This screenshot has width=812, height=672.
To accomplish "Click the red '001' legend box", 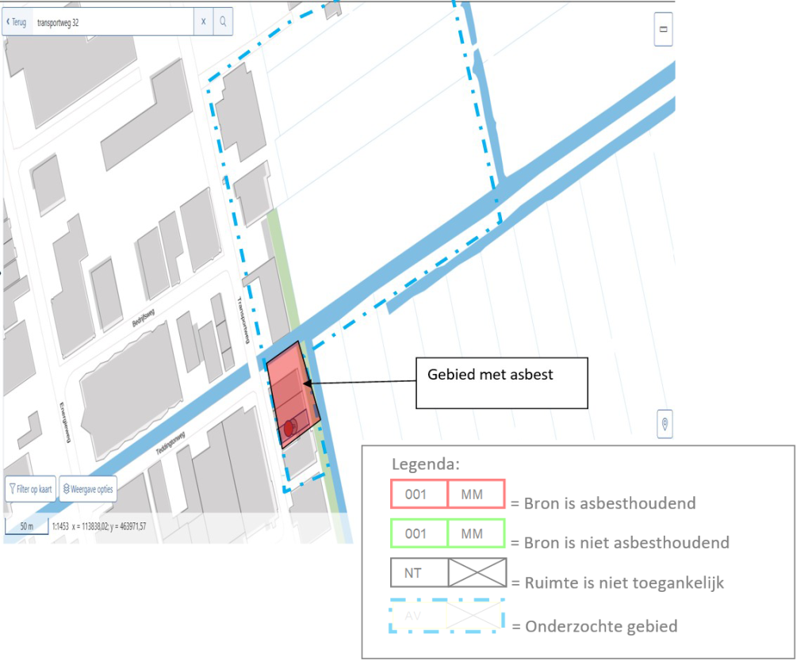I will [419, 494].
